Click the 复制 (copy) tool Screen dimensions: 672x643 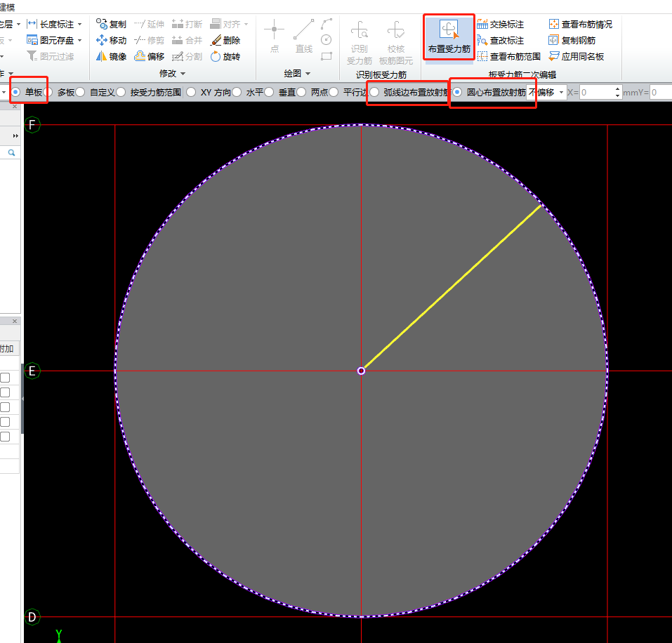tap(111, 24)
